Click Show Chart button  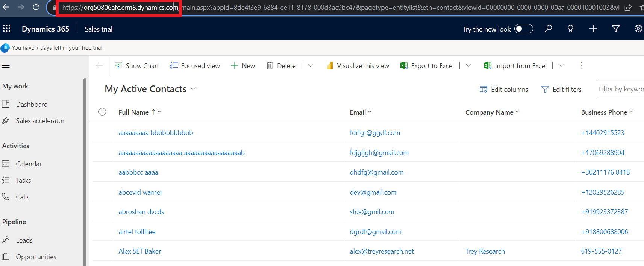(137, 65)
